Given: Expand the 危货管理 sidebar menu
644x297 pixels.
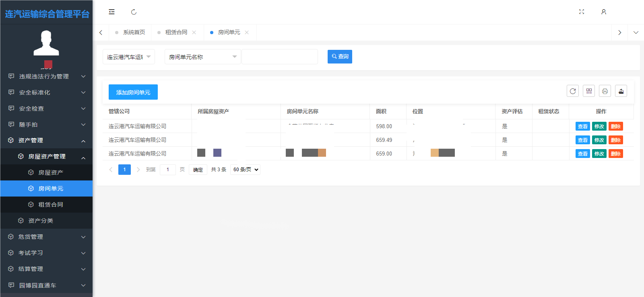Looking at the screenshot, I should click(x=46, y=237).
